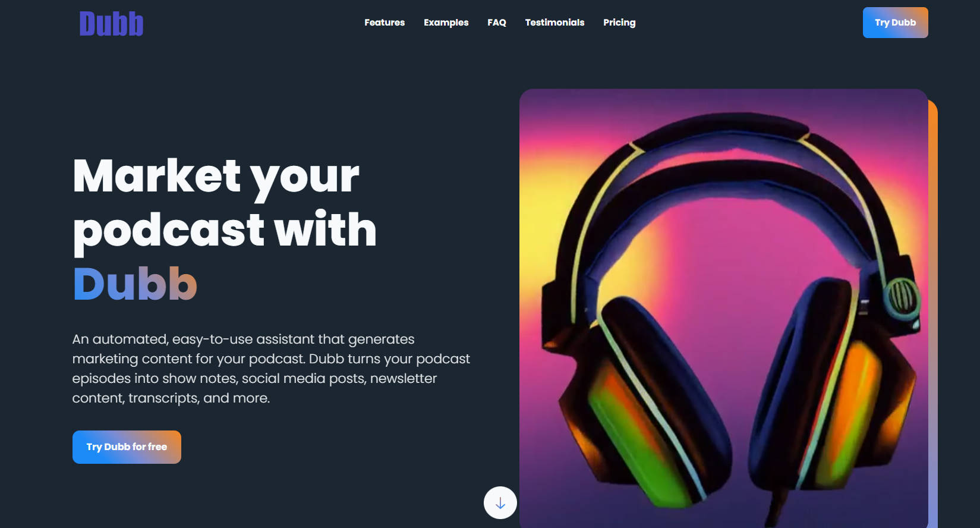Image resolution: width=980 pixels, height=528 pixels.
Task: Click the Try Dubb for free button
Action: pos(127,447)
